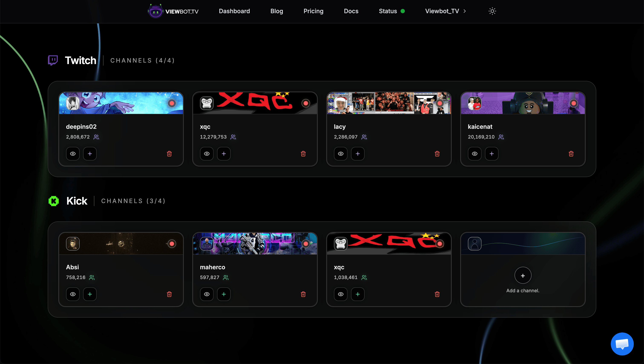
Task: Click the Twitch platform icon
Action: coord(53,60)
